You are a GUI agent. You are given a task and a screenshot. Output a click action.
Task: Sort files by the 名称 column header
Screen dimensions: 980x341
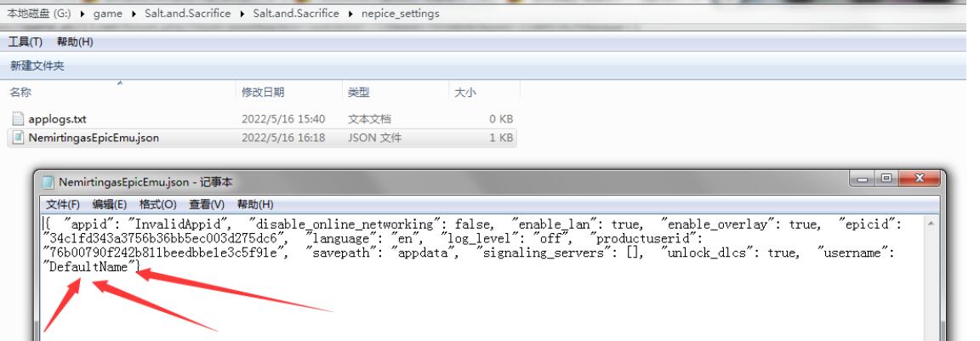(x=20, y=92)
